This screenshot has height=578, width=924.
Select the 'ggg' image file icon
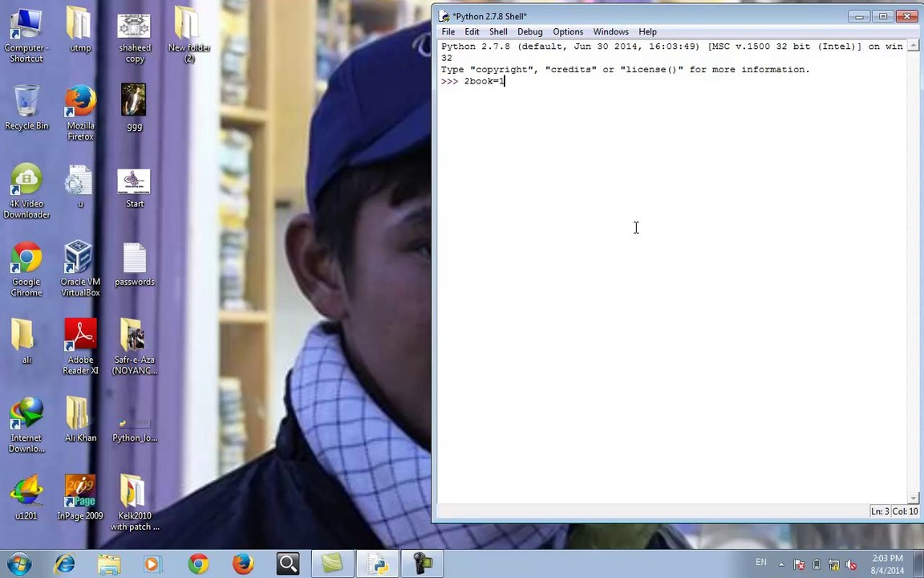pyautogui.click(x=134, y=108)
